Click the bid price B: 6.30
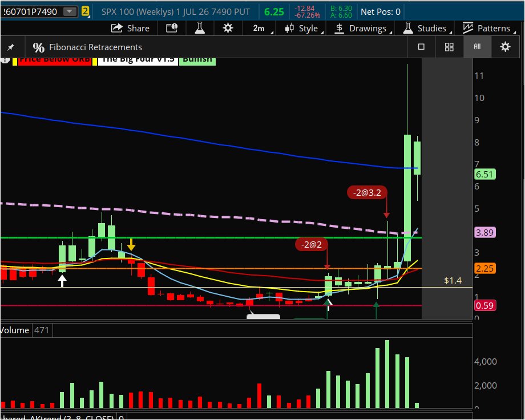The height and width of the screenshot is (420, 525). click(341, 9)
